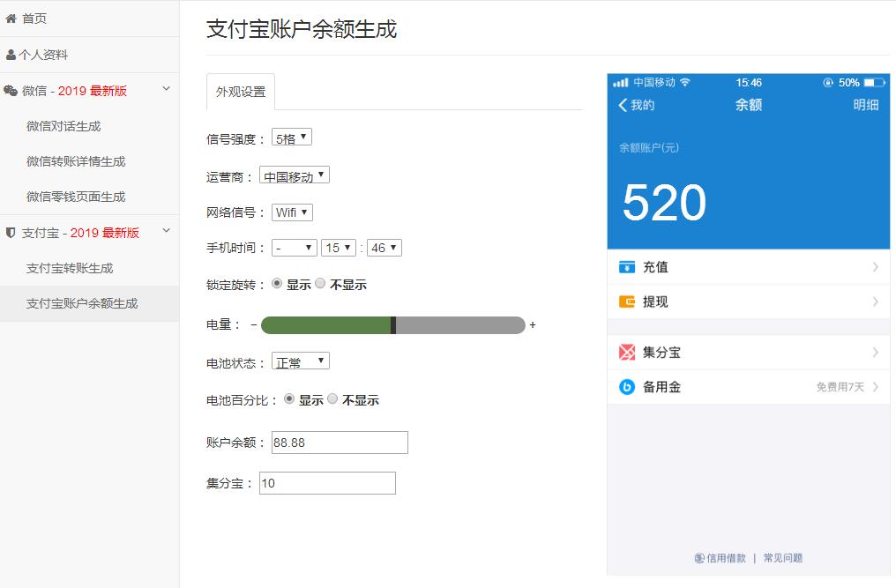This screenshot has height=588, width=896.
Task: Click the 中国移动 carrier text in preview
Action: pyautogui.click(x=654, y=82)
